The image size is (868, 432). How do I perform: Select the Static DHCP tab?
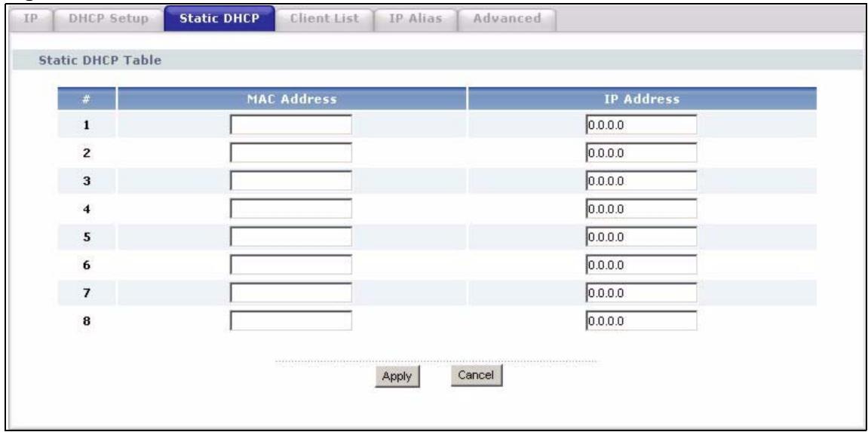[219, 18]
